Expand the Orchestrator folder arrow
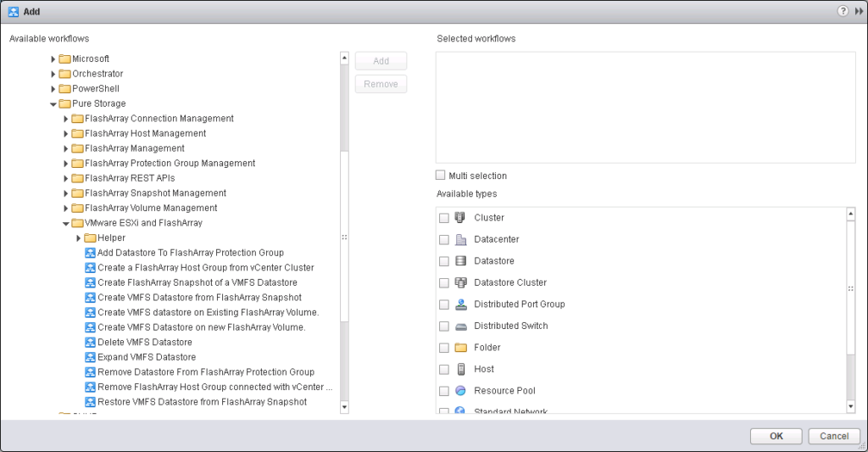 (53, 74)
